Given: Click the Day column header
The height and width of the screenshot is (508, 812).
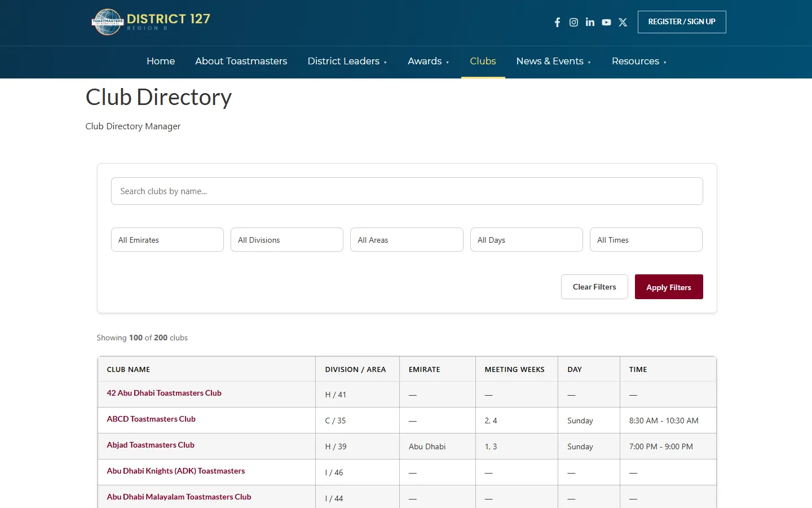Looking at the screenshot, I should pos(589,369).
